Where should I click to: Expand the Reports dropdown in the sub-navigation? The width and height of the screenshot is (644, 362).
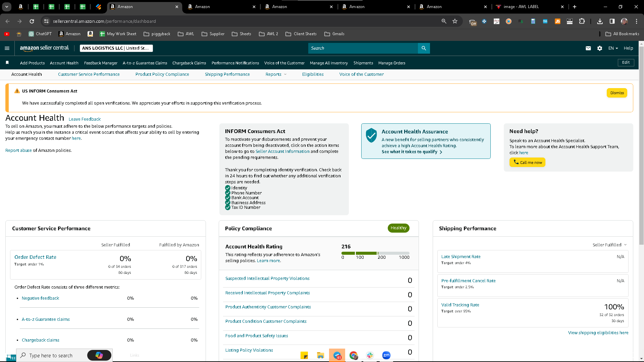276,74
